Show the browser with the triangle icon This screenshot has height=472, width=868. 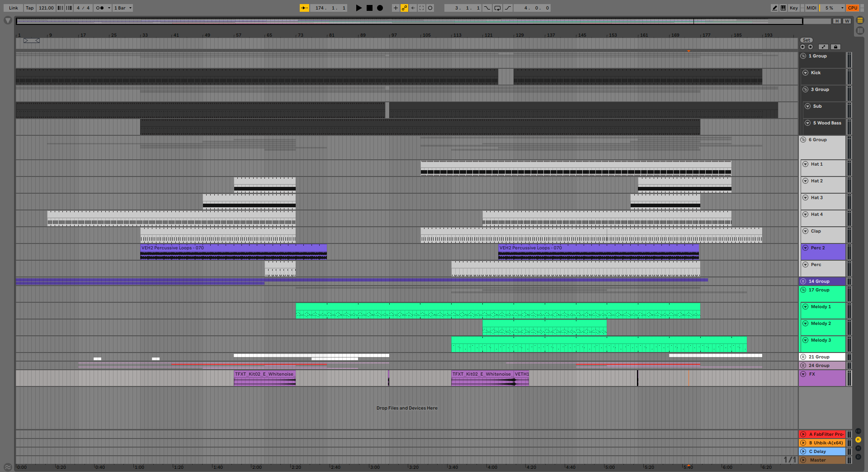8,20
